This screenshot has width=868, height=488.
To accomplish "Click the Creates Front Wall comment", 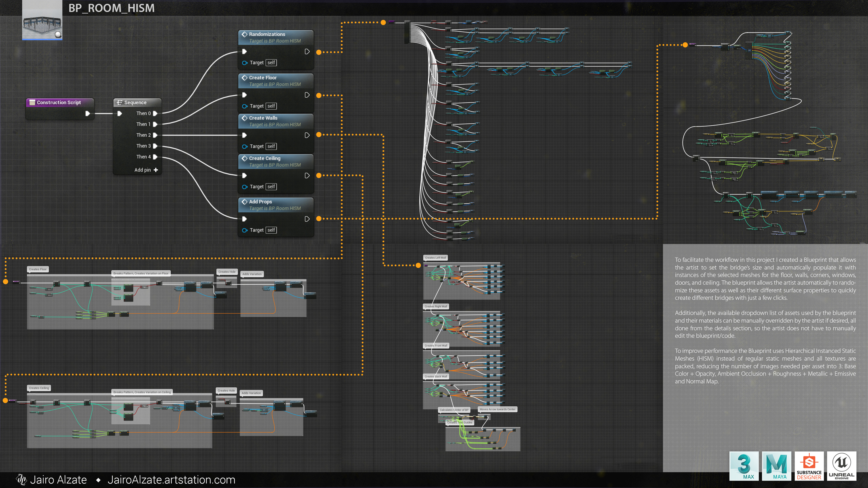I will pyautogui.click(x=436, y=345).
